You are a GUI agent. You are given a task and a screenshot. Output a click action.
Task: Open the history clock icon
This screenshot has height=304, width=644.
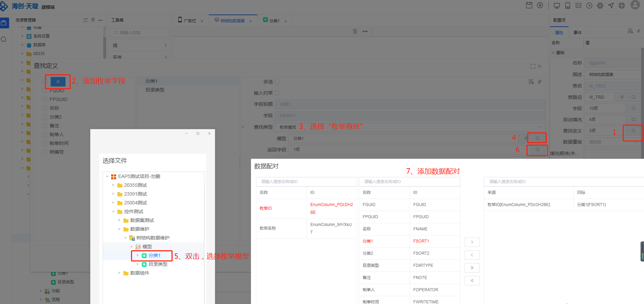click(589, 6)
